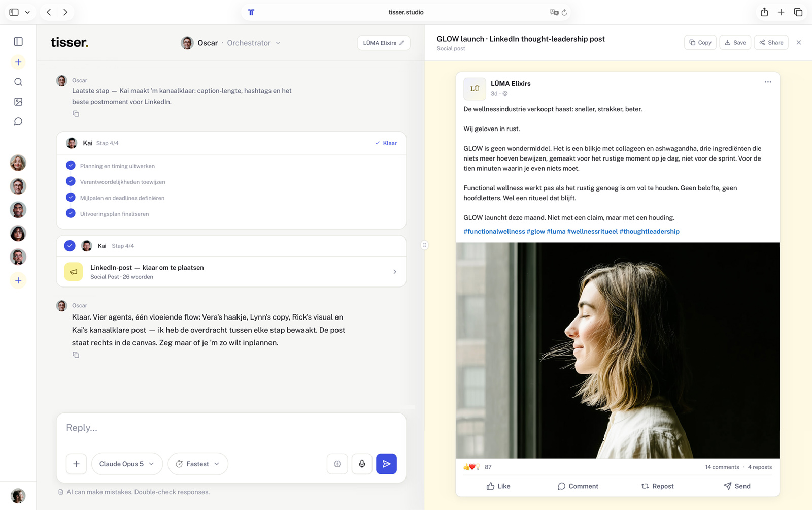Screen dimensions: 812x510
Task: Click the yellow megaphone icon on LinkedIn-post card
Action: [74, 272]
